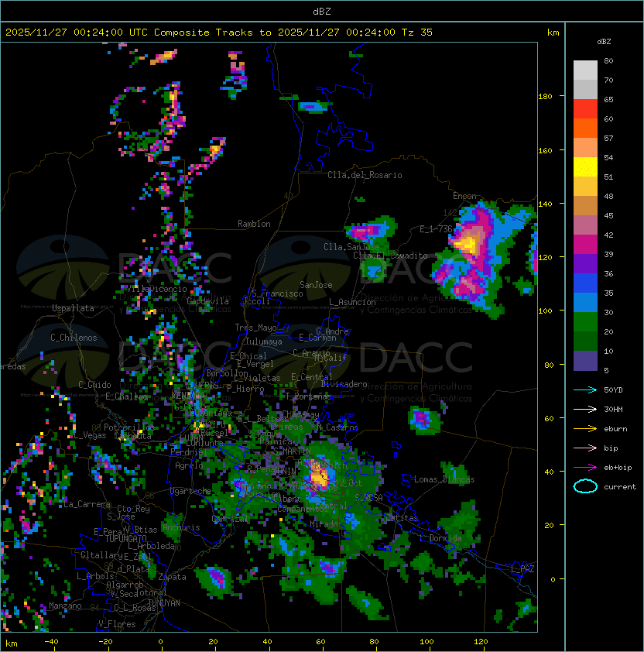Select the dBZ title at top center
644x652 pixels.
tap(322, 12)
